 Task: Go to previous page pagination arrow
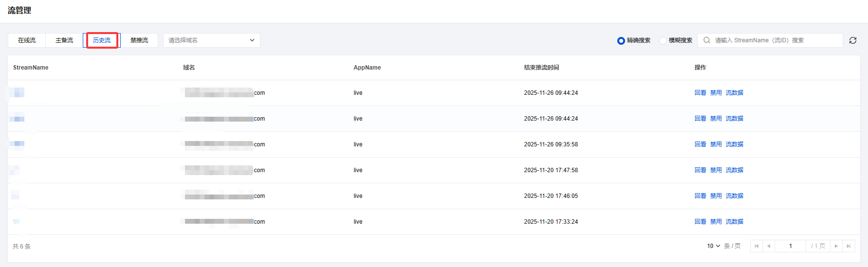tap(769, 246)
